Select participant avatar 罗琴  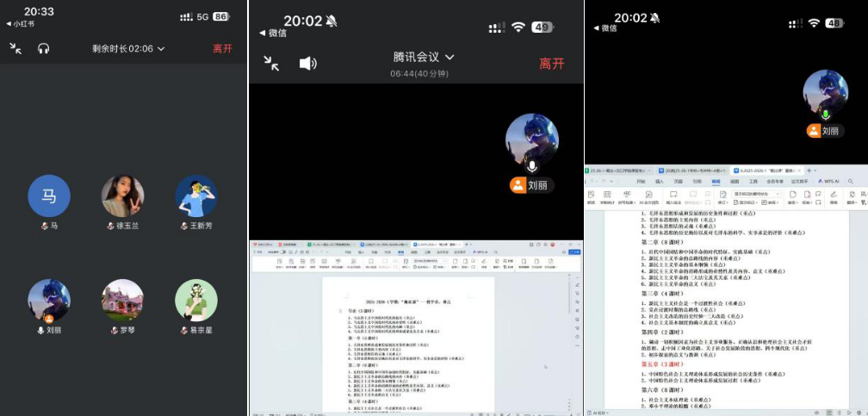(123, 301)
